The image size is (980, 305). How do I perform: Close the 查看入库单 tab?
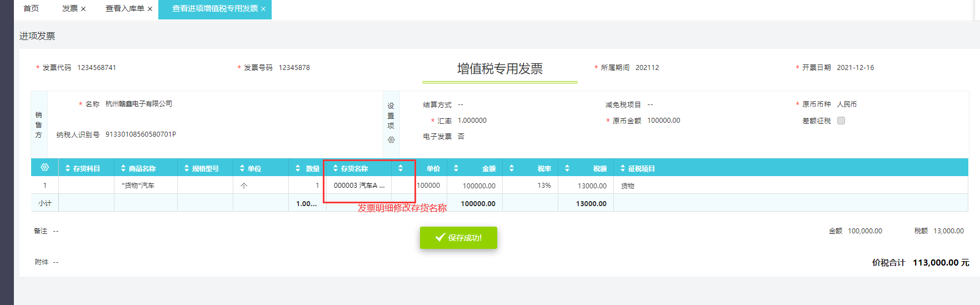(x=150, y=9)
